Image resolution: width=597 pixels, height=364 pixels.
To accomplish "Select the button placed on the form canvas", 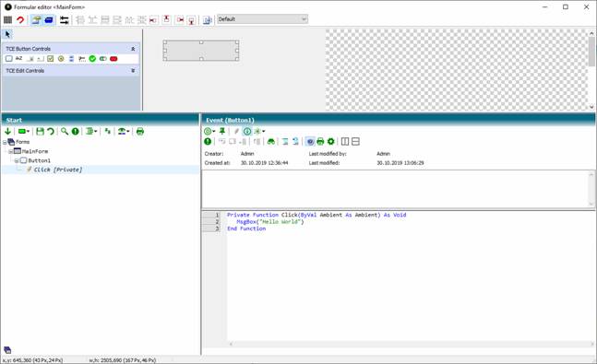I will coord(201,51).
